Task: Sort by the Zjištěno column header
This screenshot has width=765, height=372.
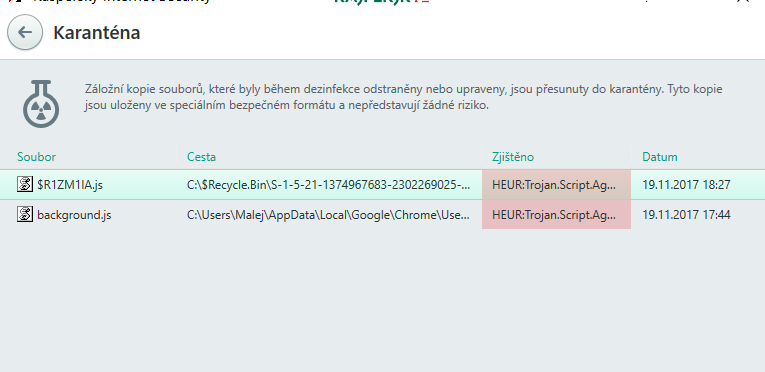Action: tap(513, 157)
